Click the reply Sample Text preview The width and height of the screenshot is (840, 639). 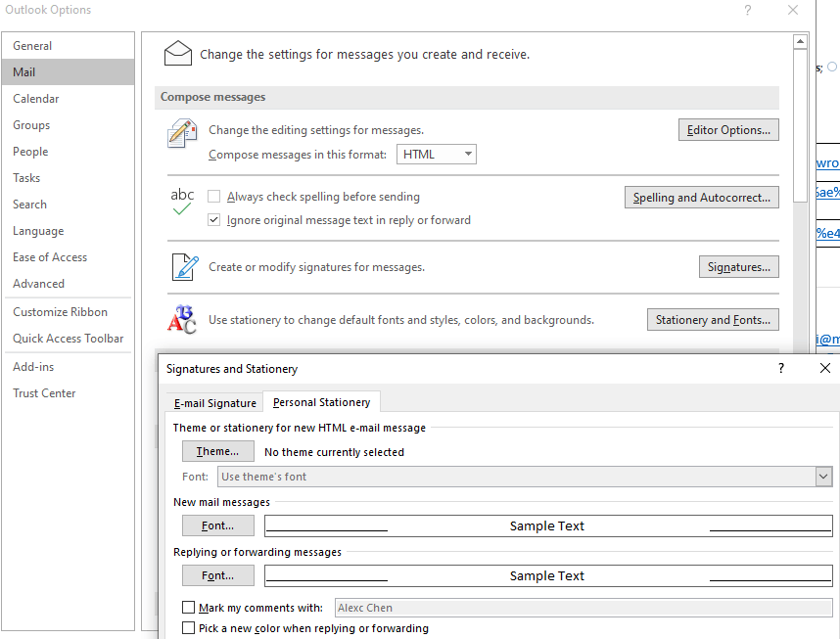(548, 575)
